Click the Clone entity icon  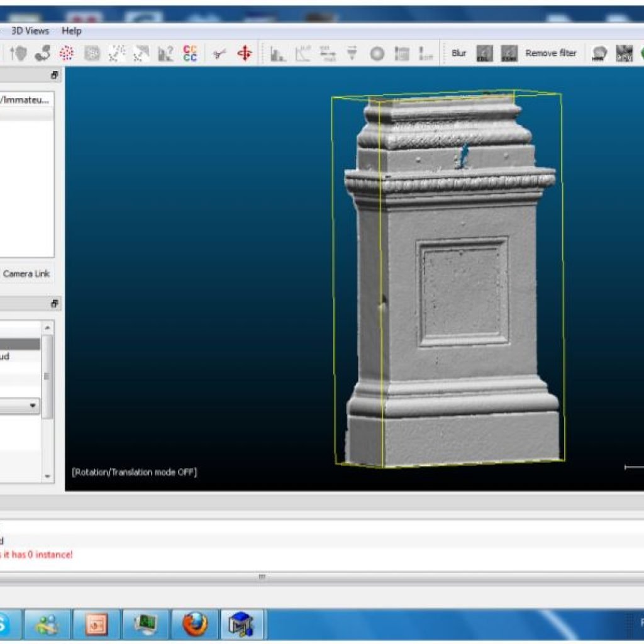click(42, 53)
